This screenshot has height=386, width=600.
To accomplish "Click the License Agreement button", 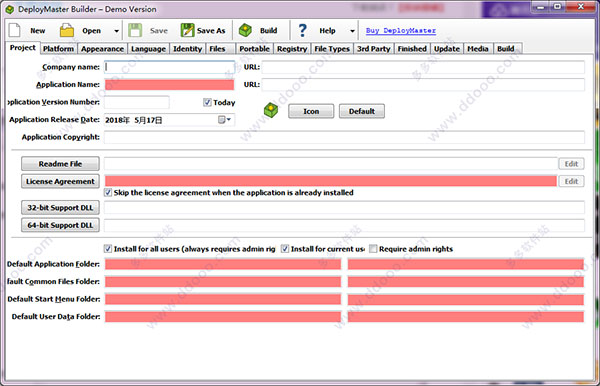I will pyautogui.click(x=60, y=181).
